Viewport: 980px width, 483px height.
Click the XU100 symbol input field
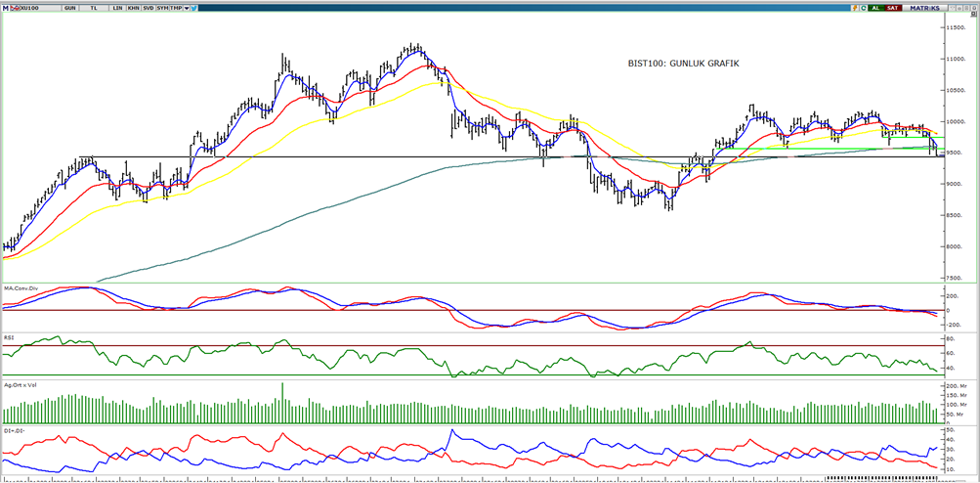tap(39, 8)
